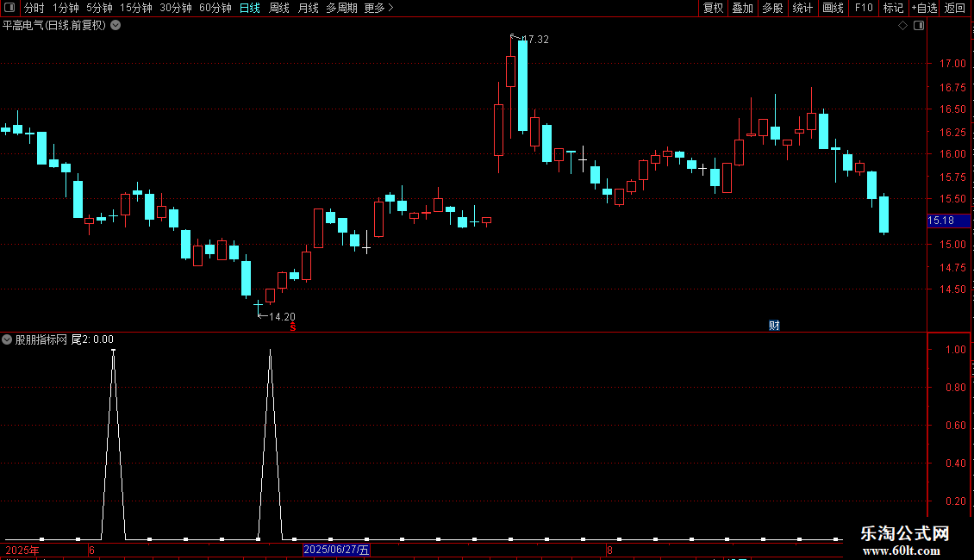Expand dropdown beside 平高电气 title
The image size is (974, 560).
pos(116,26)
